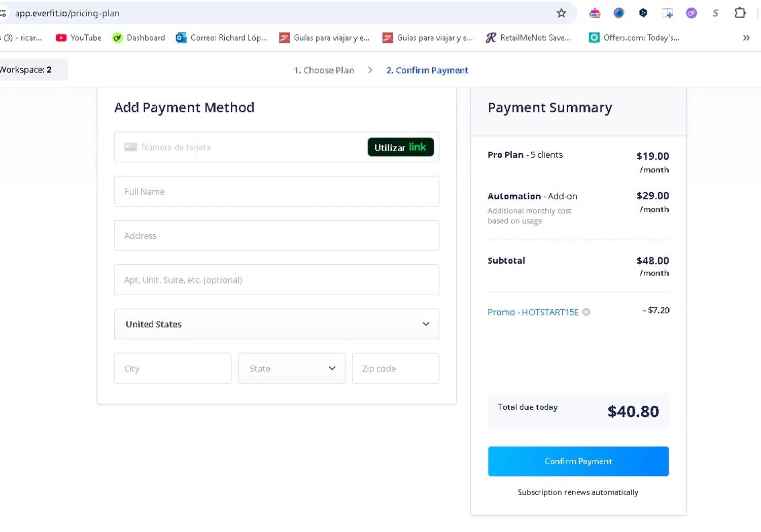
Task: Click the site info icon in address bar
Action: tap(3, 13)
